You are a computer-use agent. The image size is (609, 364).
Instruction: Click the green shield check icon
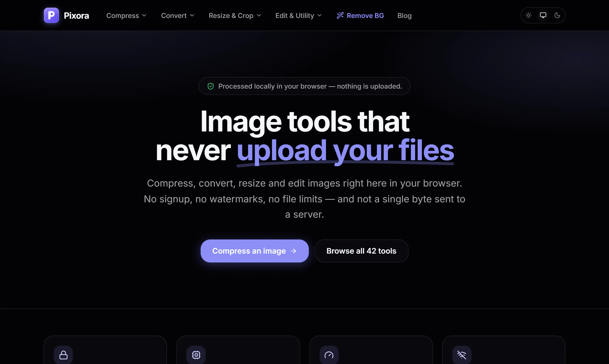[211, 86]
